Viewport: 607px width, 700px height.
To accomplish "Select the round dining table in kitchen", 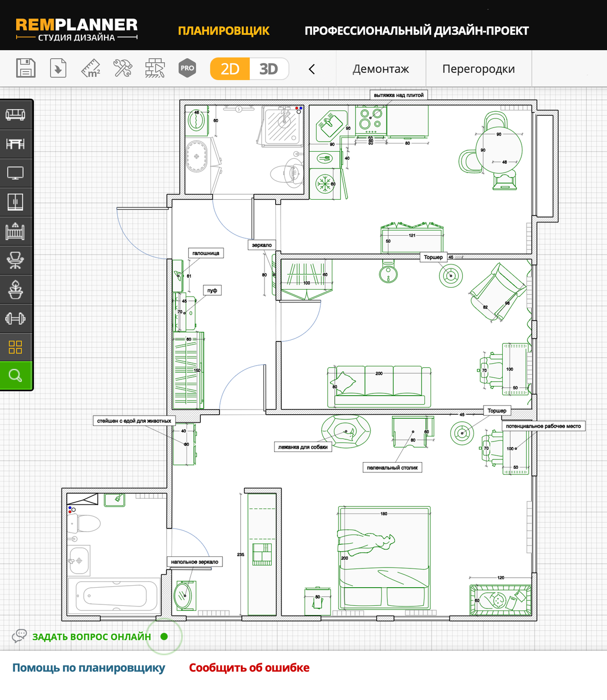I will click(499, 150).
